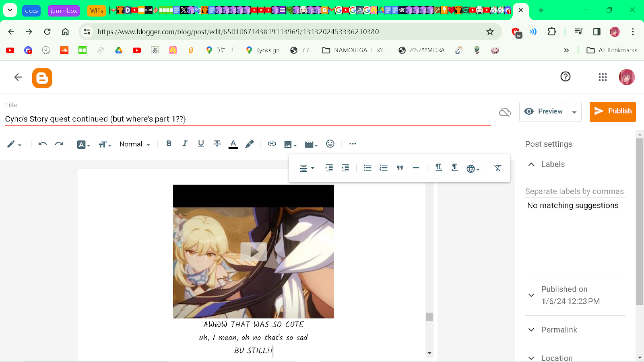Screen dimensions: 644x362
Task: Open Chrome menu with three dots
Action: click(633, 31)
